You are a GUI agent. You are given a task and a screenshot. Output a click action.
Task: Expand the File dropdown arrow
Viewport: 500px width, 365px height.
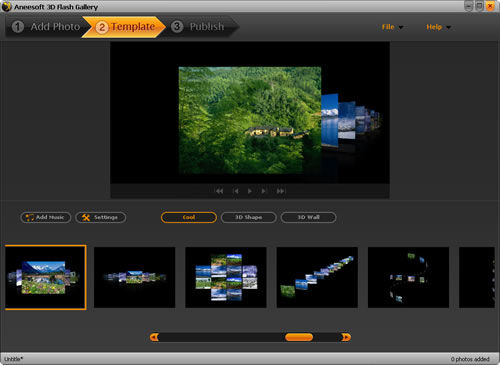401,27
